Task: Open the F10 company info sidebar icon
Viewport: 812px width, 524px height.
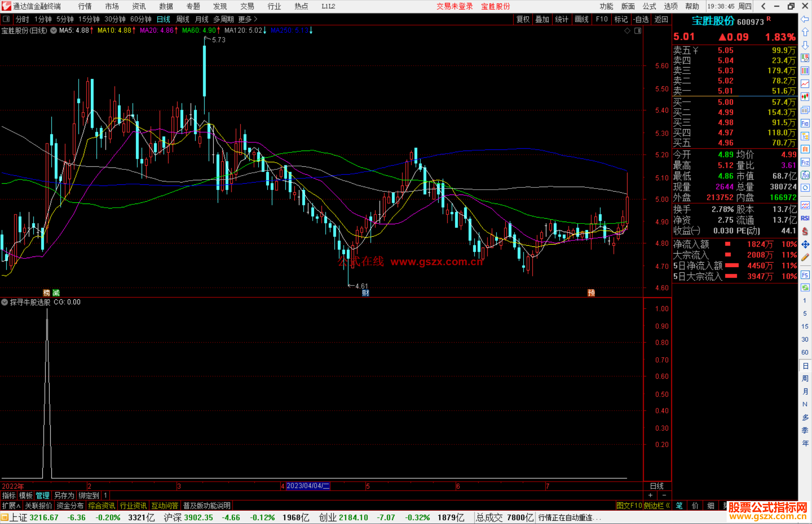Action: (x=805, y=123)
